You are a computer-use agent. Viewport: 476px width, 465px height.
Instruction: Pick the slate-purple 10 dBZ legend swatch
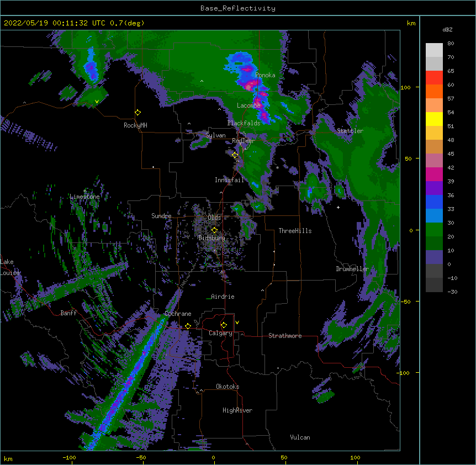tap(434, 257)
